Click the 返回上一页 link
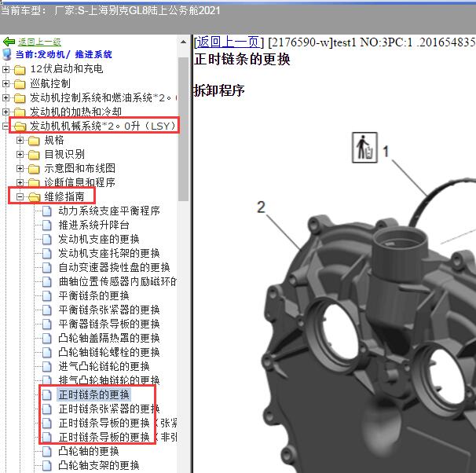476x473 pixels. click(x=229, y=42)
